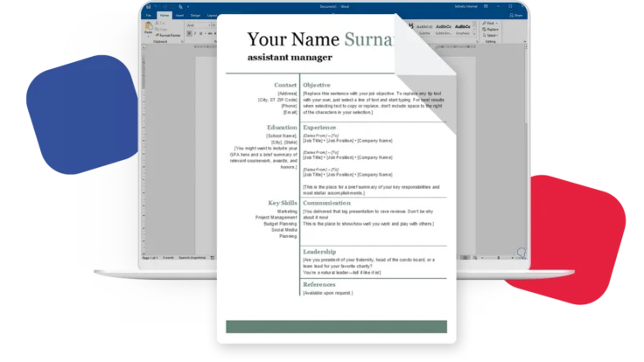This screenshot has height=362, width=644.
Task: Switch to the Home ribbon tab
Action: (x=164, y=16)
